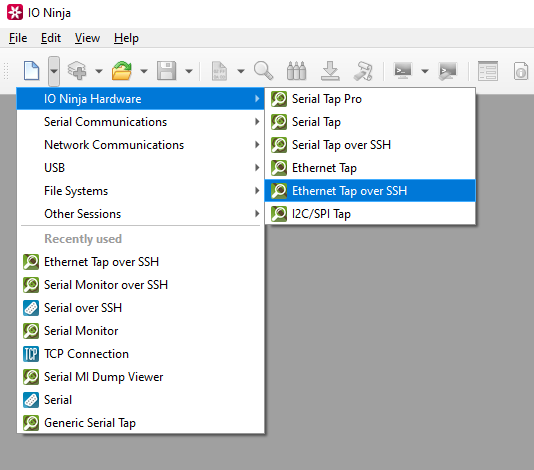Expand the terminal dropdown arrow

pyautogui.click(x=425, y=71)
